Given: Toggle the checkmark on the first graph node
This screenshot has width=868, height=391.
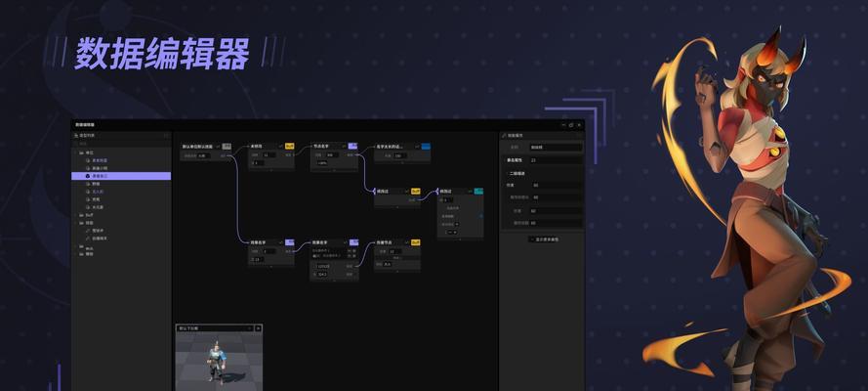Looking at the screenshot, I should point(218,147).
